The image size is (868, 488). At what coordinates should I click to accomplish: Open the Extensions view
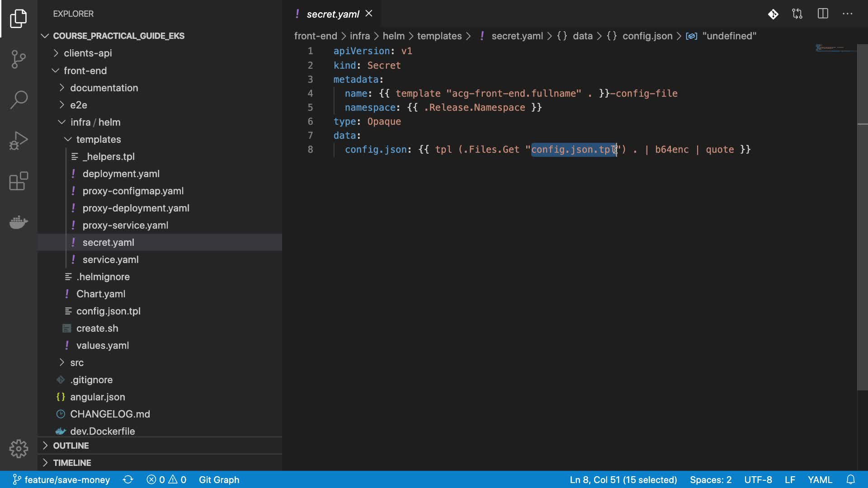point(19,181)
